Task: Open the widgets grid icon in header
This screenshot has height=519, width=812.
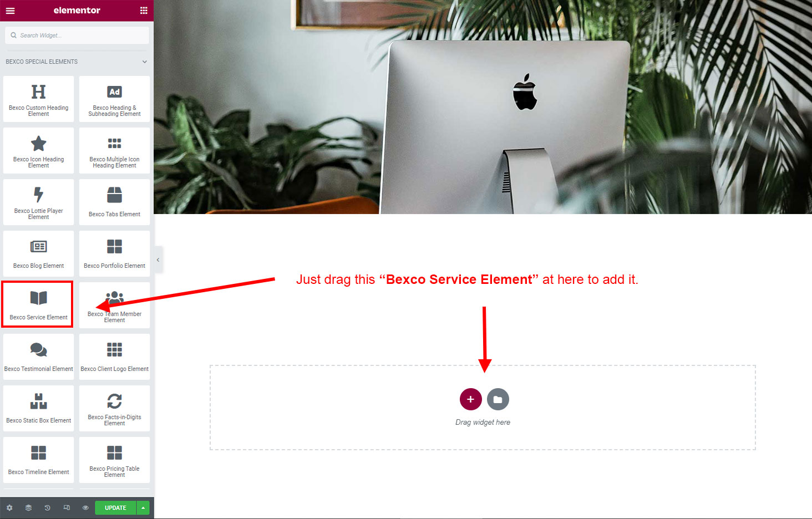Action: click(x=144, y=11)
